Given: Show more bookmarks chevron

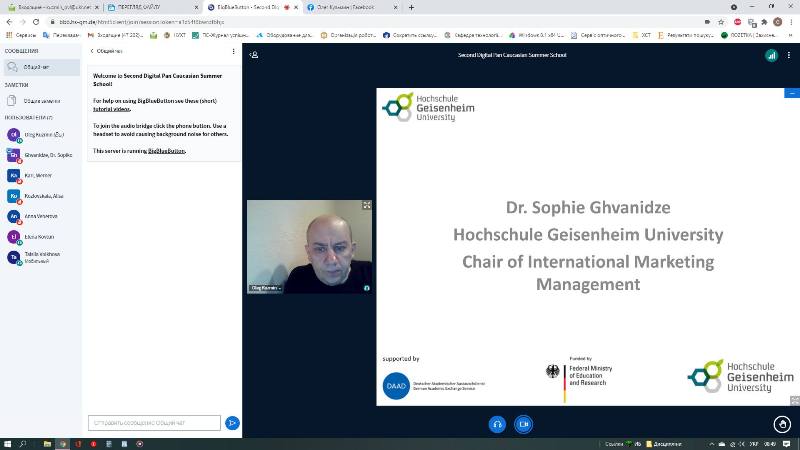Looking at the screenshot, I should pyautogui.click(x=790, y=35).
